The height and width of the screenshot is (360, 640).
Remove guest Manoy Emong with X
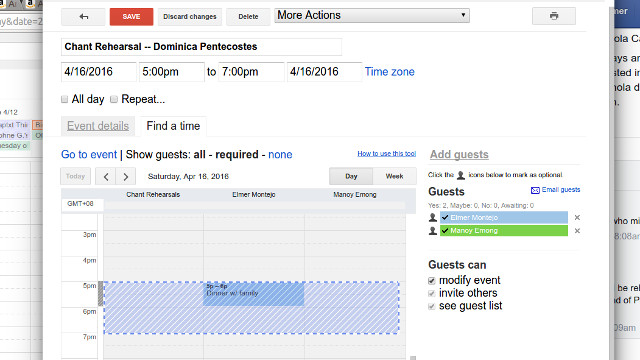pos(577,231)
